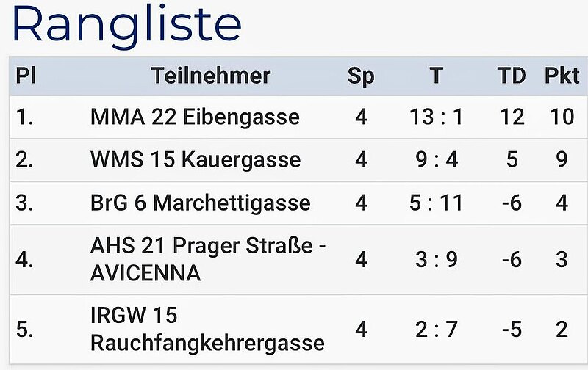The height and width of the screenshot is (370, 588).
Task: Select BrG 6 Marchettigasse team
Action: point(200,203)
